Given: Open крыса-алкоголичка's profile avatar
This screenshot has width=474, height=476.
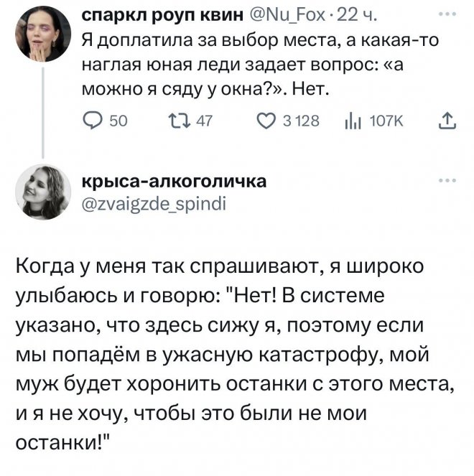Looking at the screenshot, I should 42,191.
